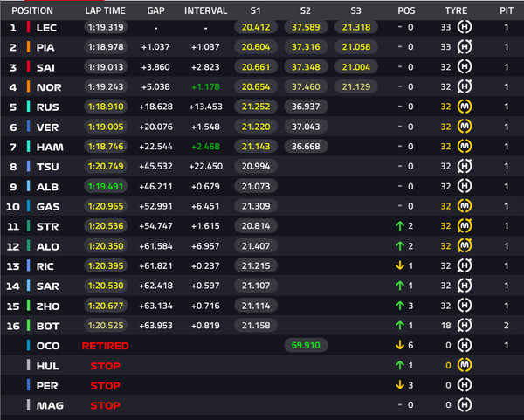Viewport: 524px width, 420px height.
Task: Click gap value +63.953
Action: point(155,326)
